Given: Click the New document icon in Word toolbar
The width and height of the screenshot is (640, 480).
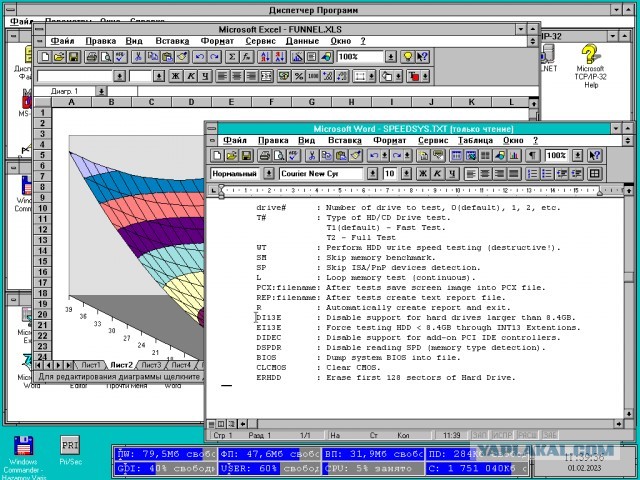Looking at the screenshot, I should tap(217, 156).
